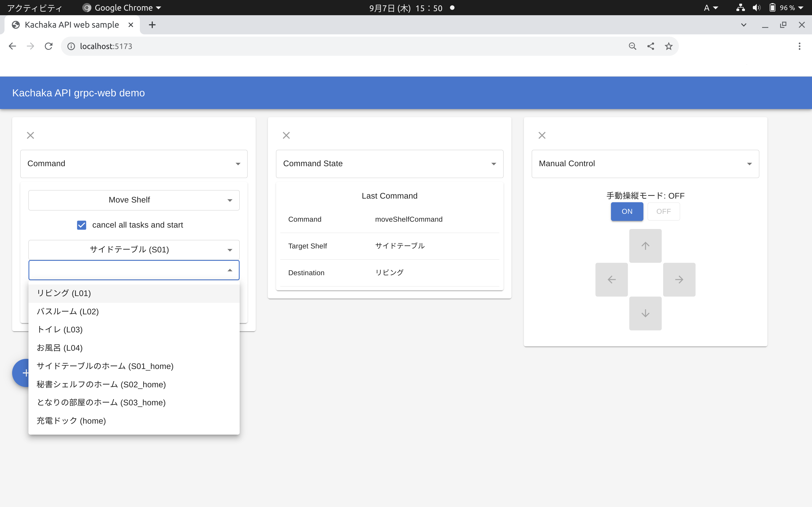Viewport: 812px width, 507px height.
Task: Choose 充電ドック (home) as destination
Action: pos(71,421)
